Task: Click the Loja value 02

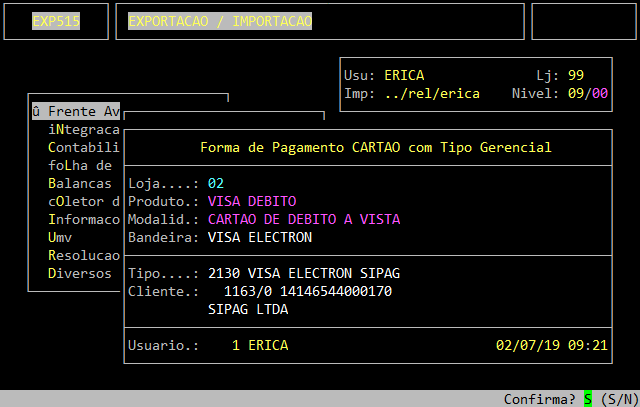Action: point(216,183)
